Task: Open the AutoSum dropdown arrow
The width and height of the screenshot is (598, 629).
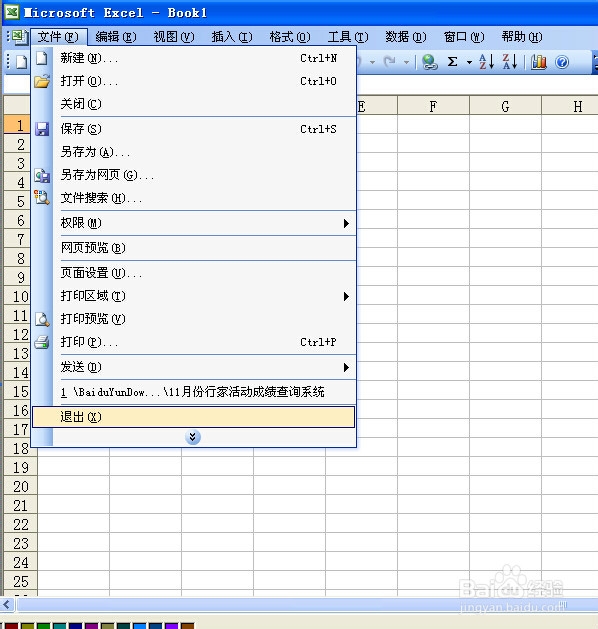Action: (x=469, y=63)
